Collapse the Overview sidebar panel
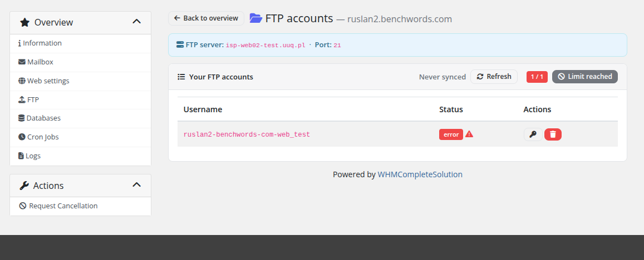644x260 pixels. click(x=137, y=21)
